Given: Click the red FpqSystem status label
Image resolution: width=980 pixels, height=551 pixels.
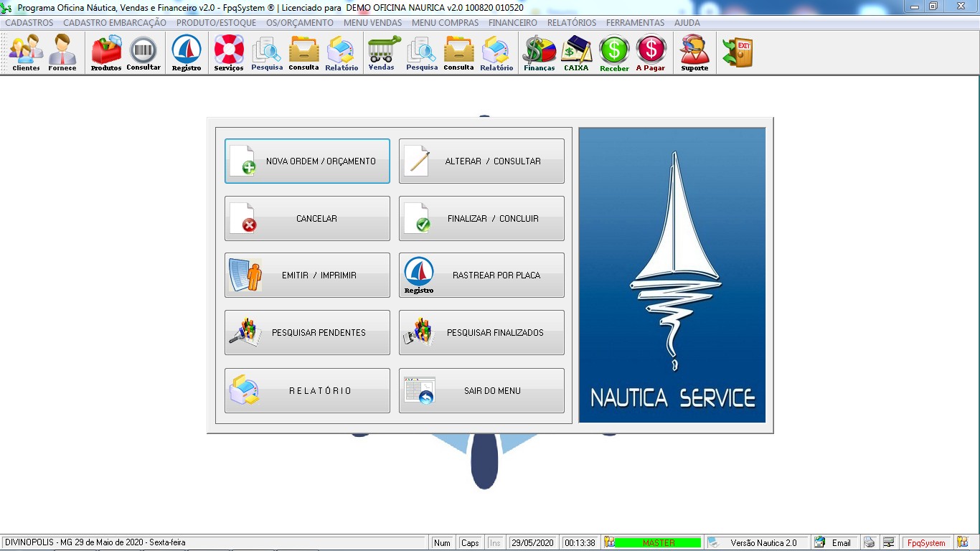Looking at the screenshot, I should (x=926, y=543).
